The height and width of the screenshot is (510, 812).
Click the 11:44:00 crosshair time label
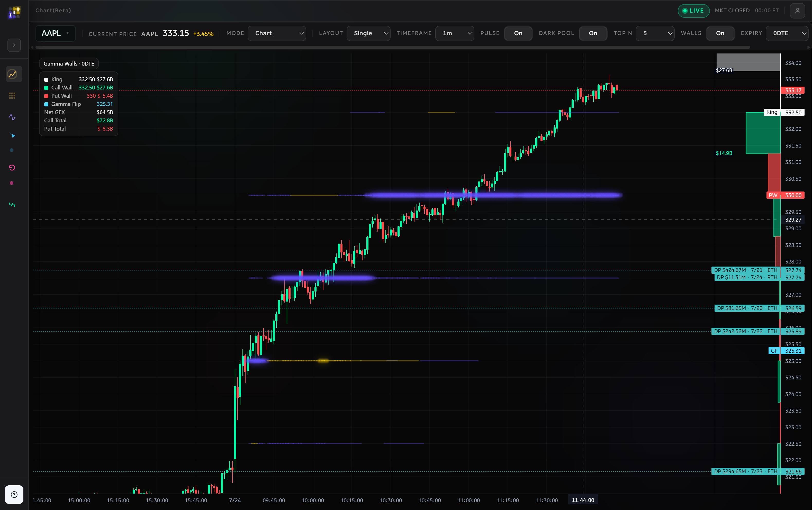tap(583, 500)
